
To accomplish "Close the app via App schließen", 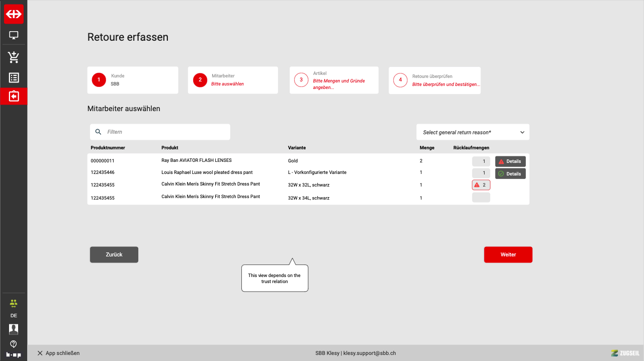I will [x=58, y=353].
